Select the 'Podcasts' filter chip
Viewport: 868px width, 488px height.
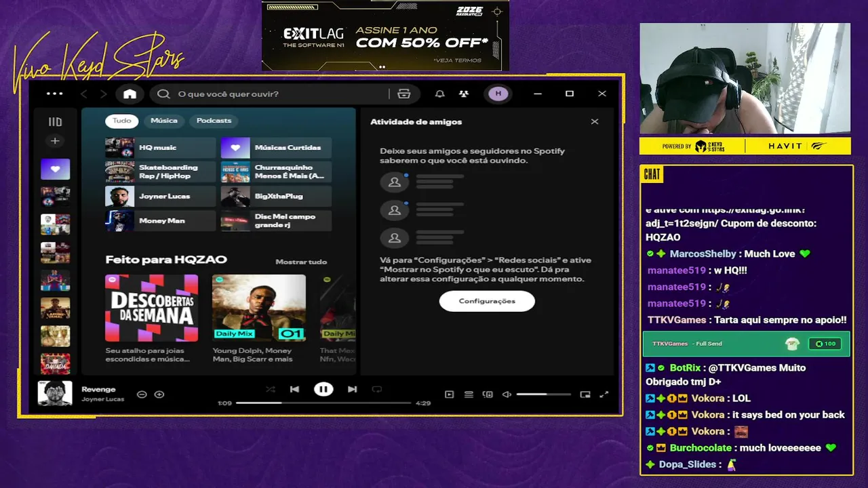click(x=214, y=121)
